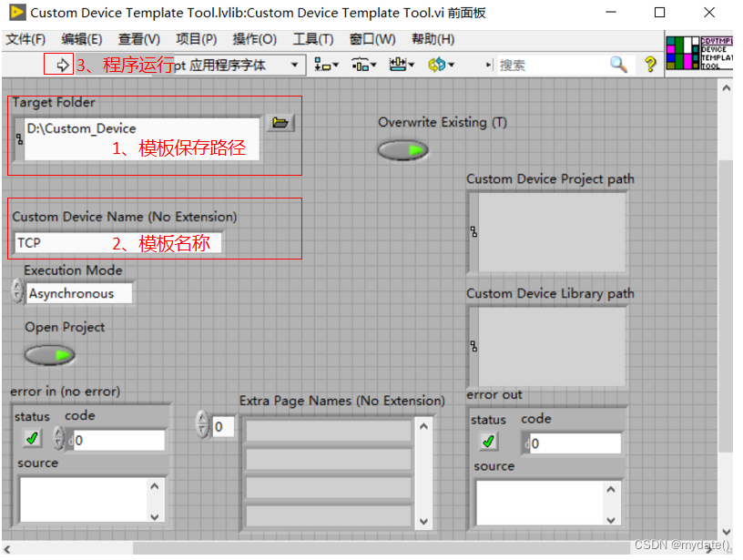Image resolution: width=743 pixels, height=560 pixels.
Task: Open the 项目(P) menu
Action: point(196,39)
